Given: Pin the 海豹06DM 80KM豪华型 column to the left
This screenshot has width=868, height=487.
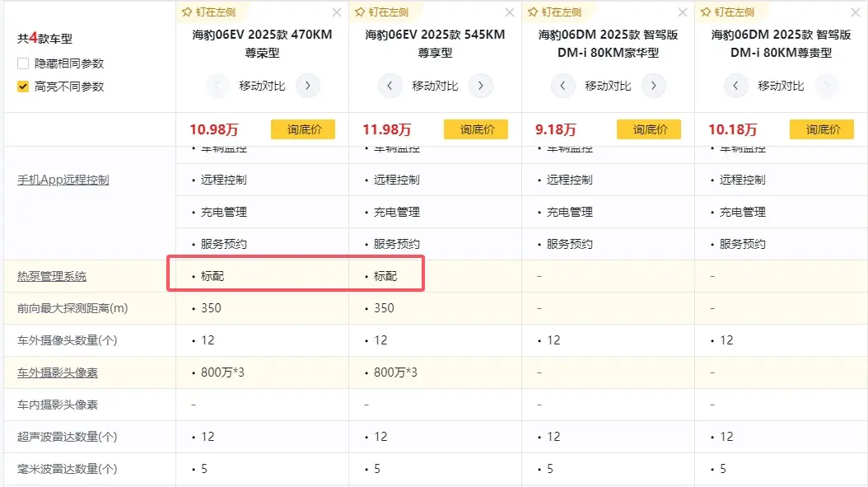Looking at the screenshot, I should 554,12.
